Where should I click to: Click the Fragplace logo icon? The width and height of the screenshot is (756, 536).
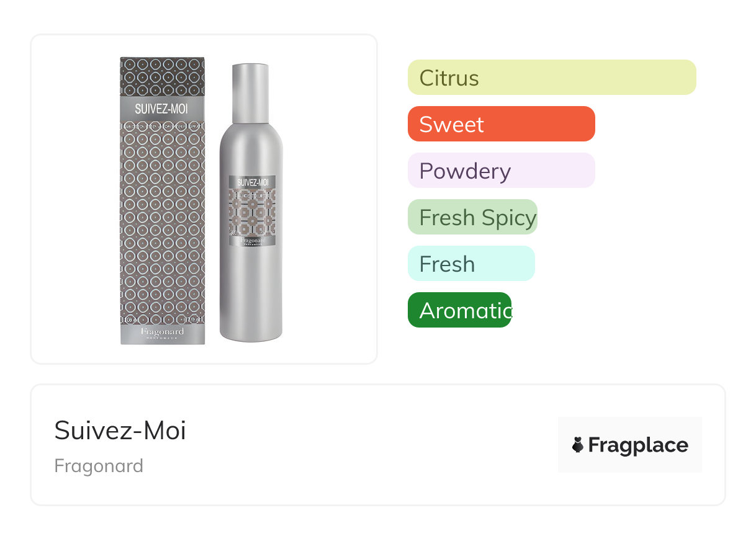578,445
